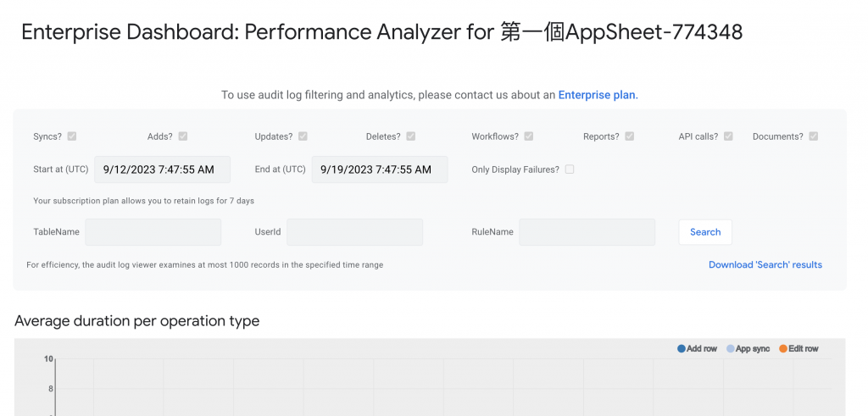Toggle the Updates checkbox
This screenshot has height=416, width=868.
coord(303,136)
